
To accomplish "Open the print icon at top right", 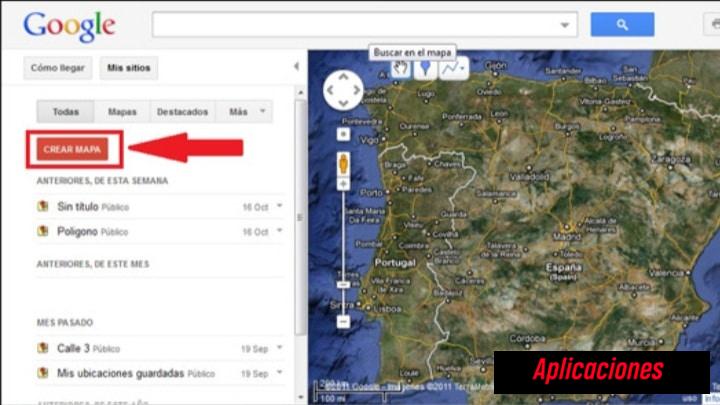I will (713, 24).
